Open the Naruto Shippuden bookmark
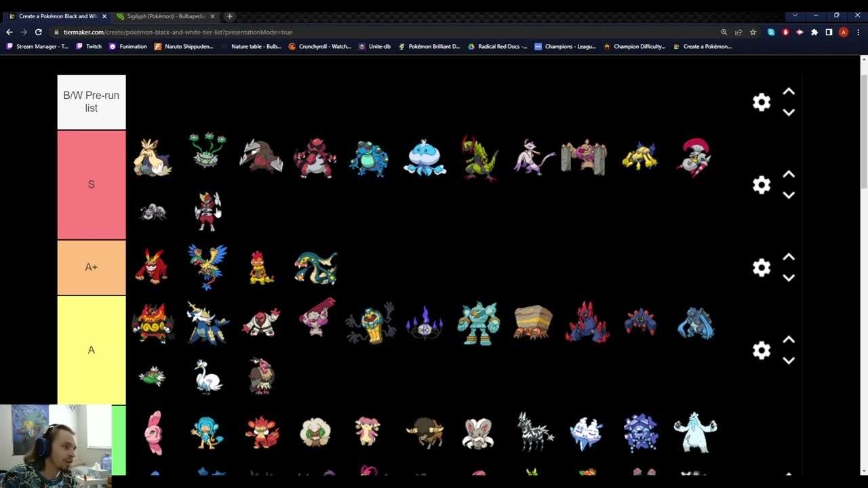The width and height of the screenshot is (868, 488). point(184,47)
